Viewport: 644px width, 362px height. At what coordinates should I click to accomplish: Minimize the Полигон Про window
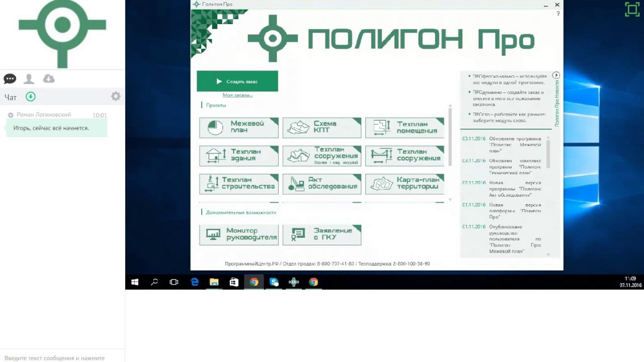pyautogui.click(x=546, y=5)
